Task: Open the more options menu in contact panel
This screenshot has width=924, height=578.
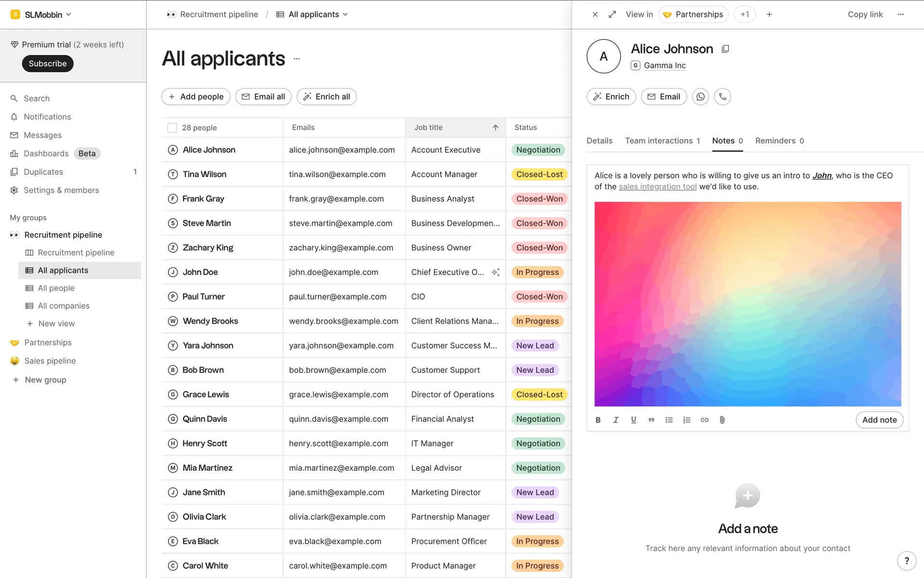Action: [x=900, y=14]
